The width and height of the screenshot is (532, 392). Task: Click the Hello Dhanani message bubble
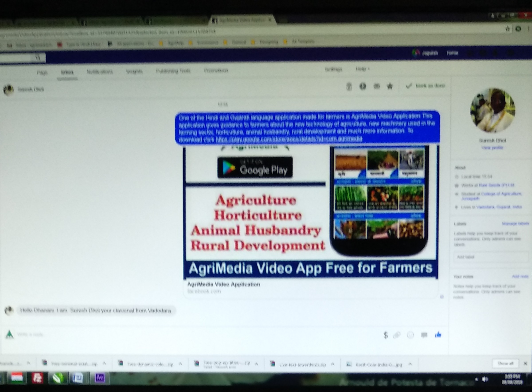pyautogui.click(x=96, y=310)
